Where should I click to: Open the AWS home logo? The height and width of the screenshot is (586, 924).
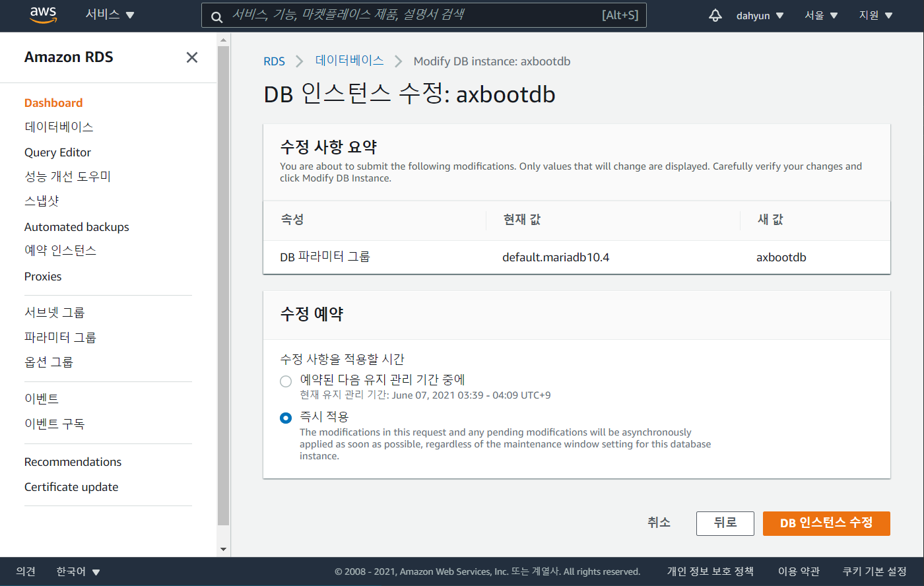[x=44, y=15]
